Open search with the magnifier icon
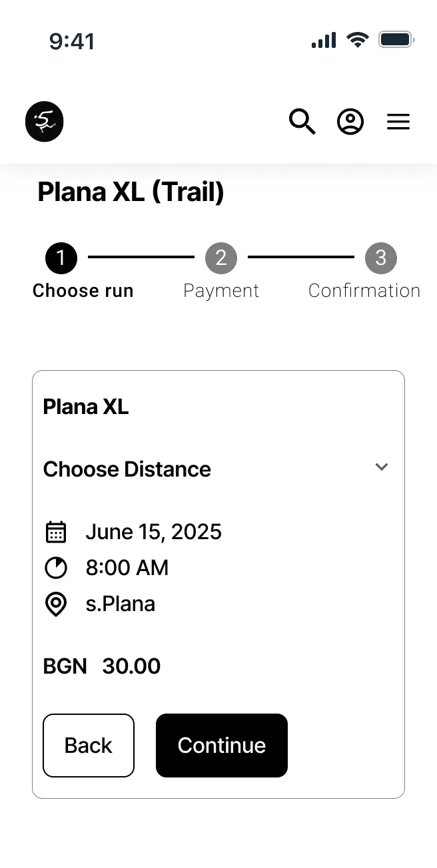This screenshot has height=868, width=437. (x=302, y=122)
